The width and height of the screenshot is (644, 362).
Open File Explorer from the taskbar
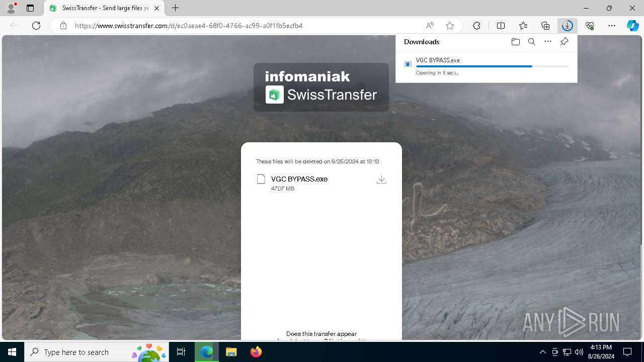pos(231,352)
